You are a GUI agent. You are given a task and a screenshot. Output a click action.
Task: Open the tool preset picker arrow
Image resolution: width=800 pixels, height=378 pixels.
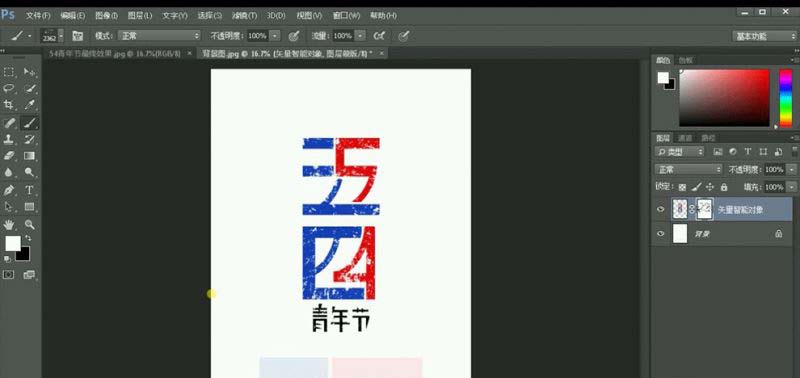29,36
